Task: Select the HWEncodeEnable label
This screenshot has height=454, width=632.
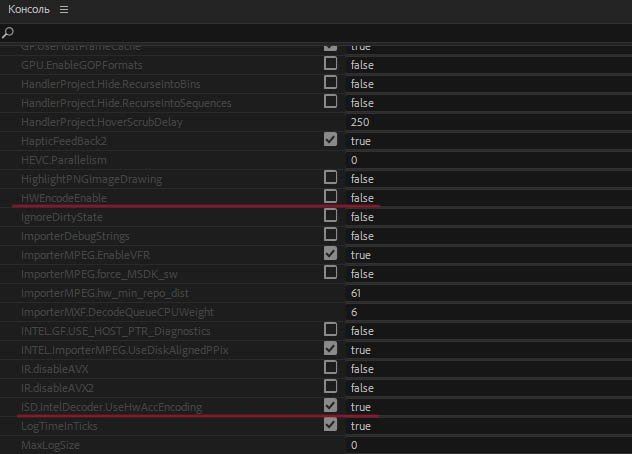Action: [64, 198]
